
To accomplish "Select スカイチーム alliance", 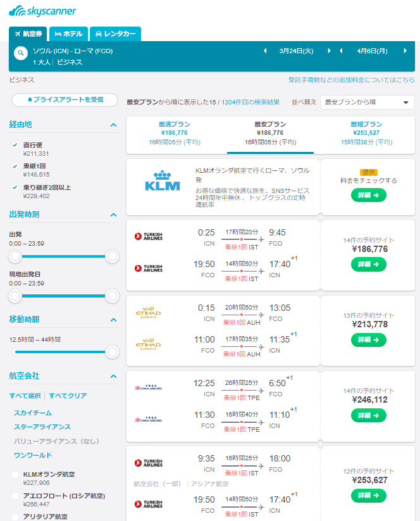I will [32, 413].
